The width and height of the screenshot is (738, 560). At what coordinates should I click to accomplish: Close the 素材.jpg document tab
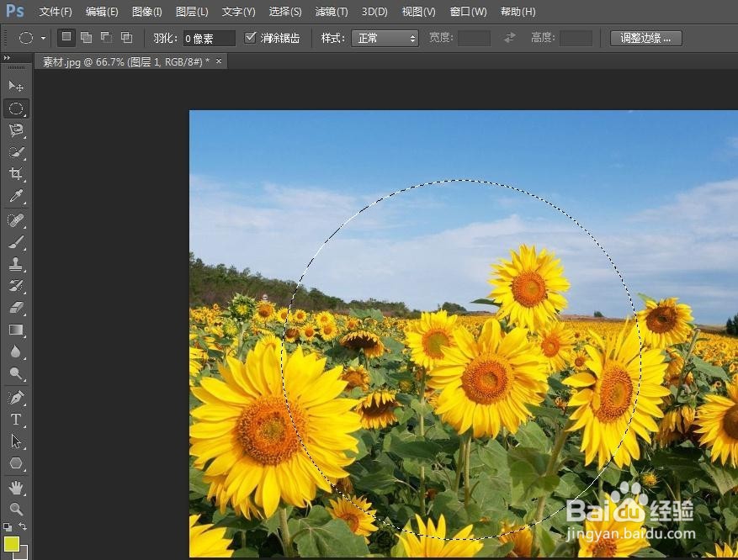point(219,61)
